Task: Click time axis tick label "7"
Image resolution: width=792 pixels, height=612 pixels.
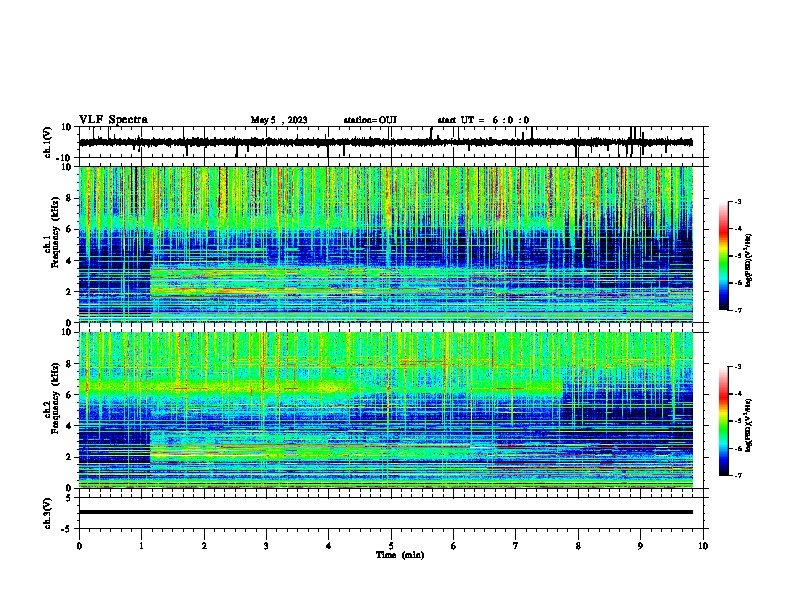Action: 516,546
